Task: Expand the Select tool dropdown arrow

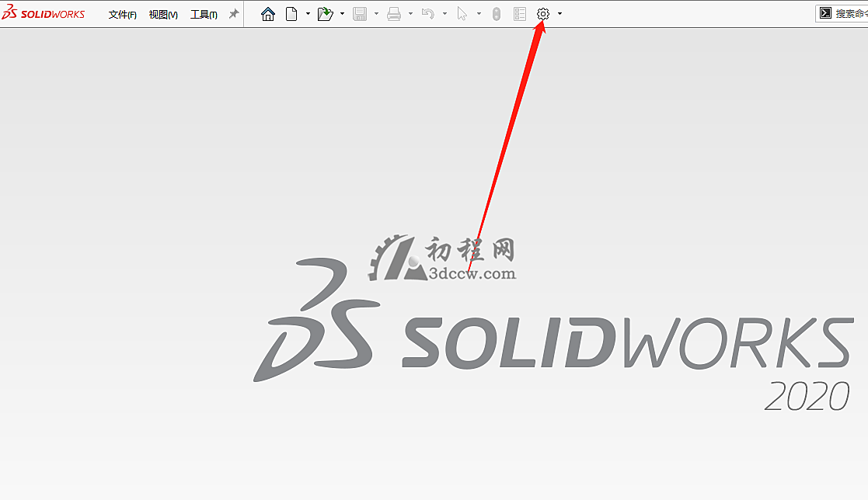Action: pos(479,14)
